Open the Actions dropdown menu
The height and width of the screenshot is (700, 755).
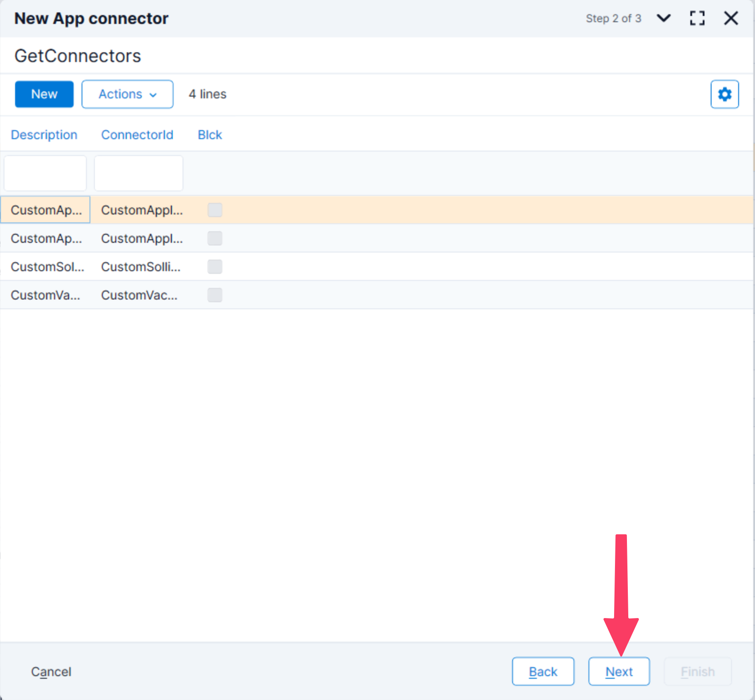tap(127, 94)
